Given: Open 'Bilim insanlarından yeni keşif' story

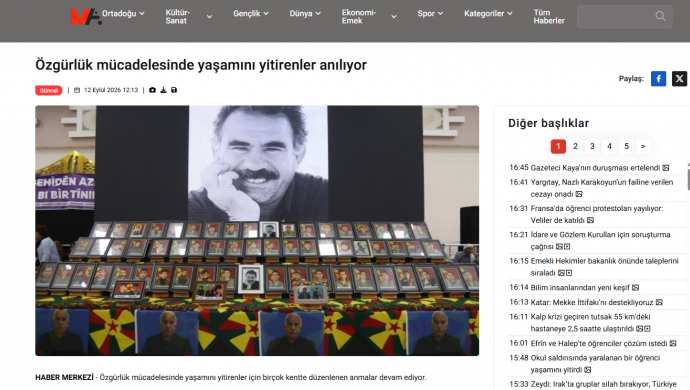Looking at the screenshot, I should pos(580,287).
